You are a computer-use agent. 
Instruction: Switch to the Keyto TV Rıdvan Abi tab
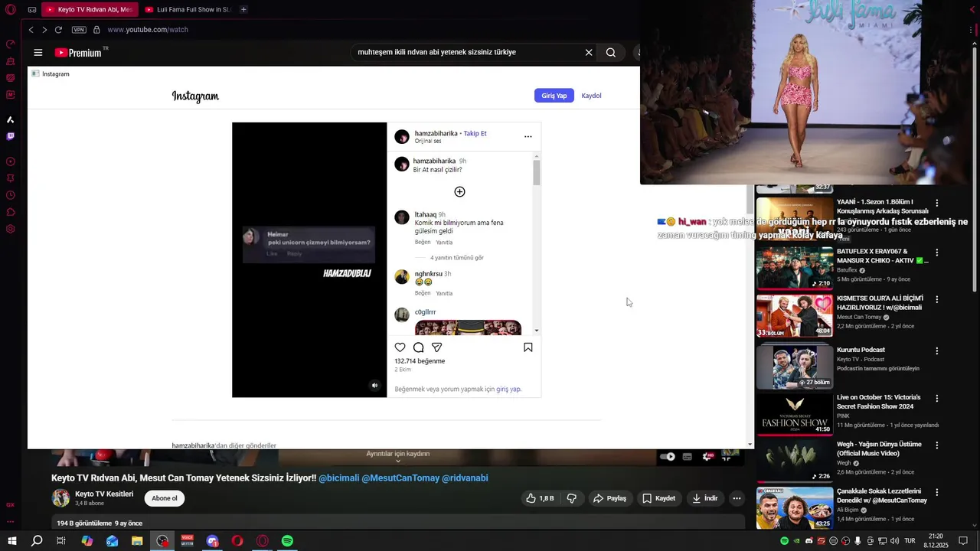point(90,10)
